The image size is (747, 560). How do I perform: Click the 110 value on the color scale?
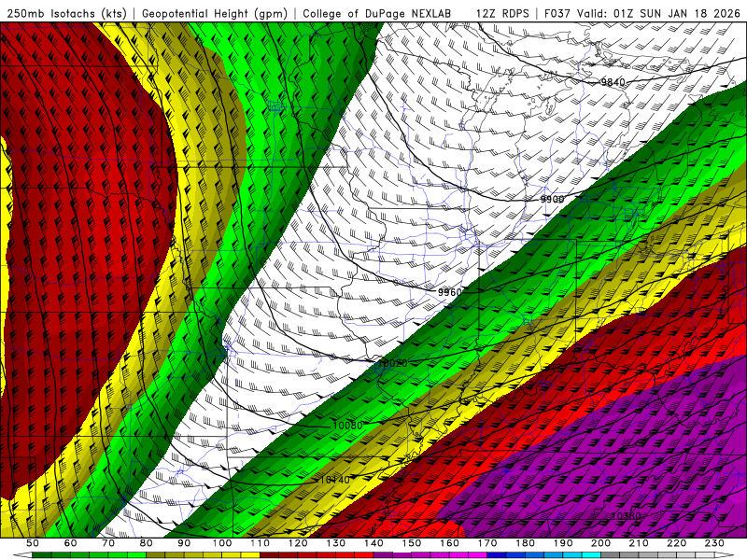pyautogui.click(x=261, y=543)
